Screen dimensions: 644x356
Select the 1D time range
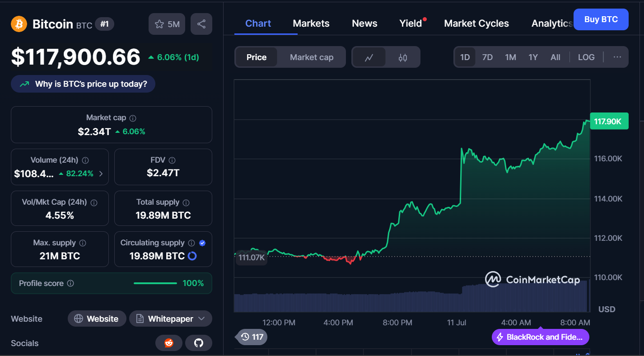click(465, 57)
